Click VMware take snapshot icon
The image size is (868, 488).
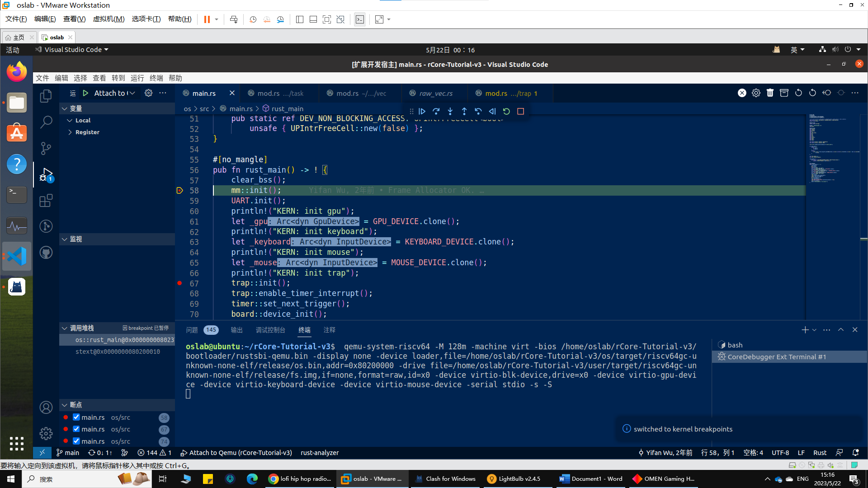pos(253,19)
